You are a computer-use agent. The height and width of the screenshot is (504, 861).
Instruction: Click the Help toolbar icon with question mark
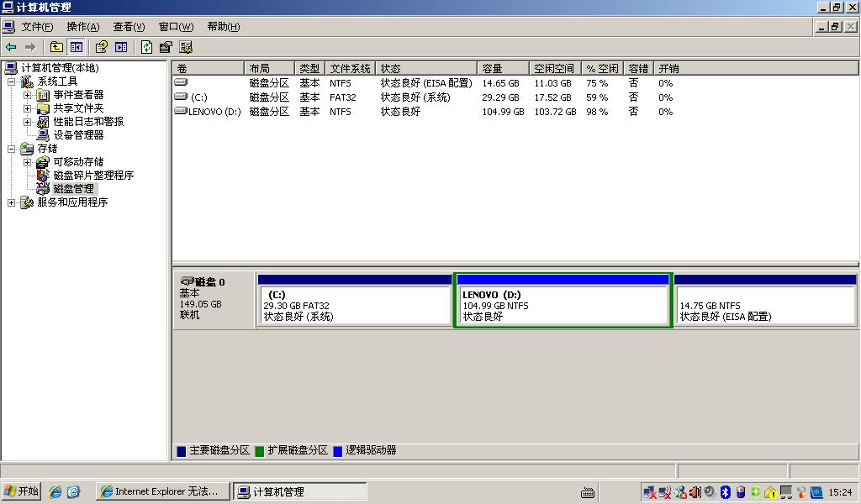(x=101, y=47)
